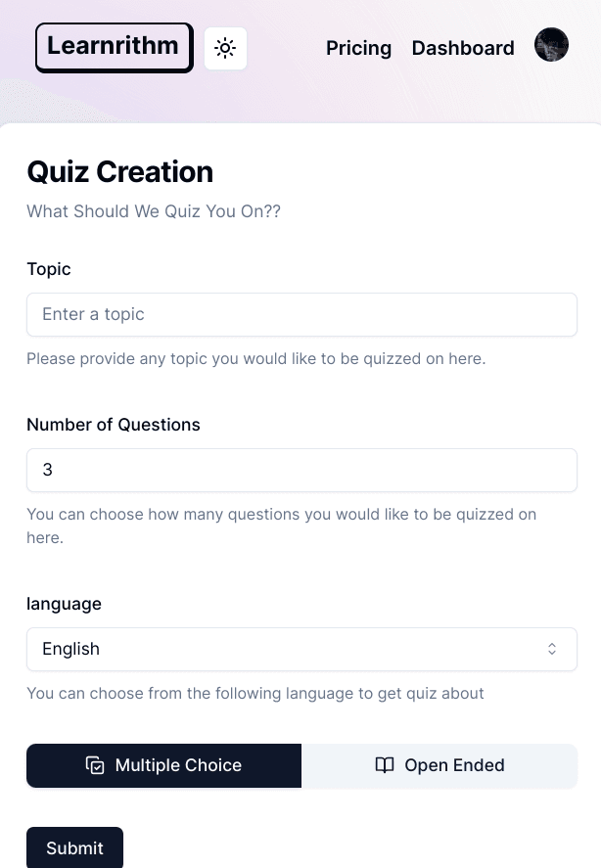Viewport: 601px width, 868px height.
Task: Click the Quiz Creation heading
Action: click(119, 171)
